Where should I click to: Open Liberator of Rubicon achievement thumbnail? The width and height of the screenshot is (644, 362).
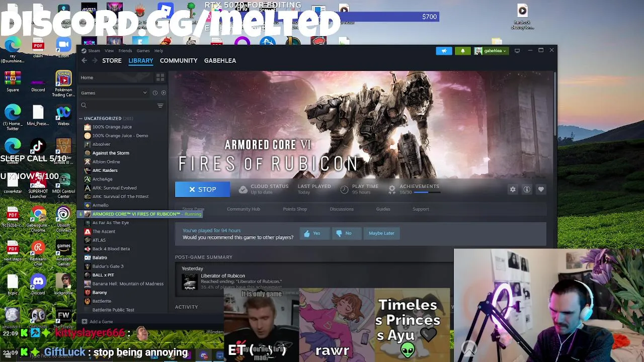[190, 282]
